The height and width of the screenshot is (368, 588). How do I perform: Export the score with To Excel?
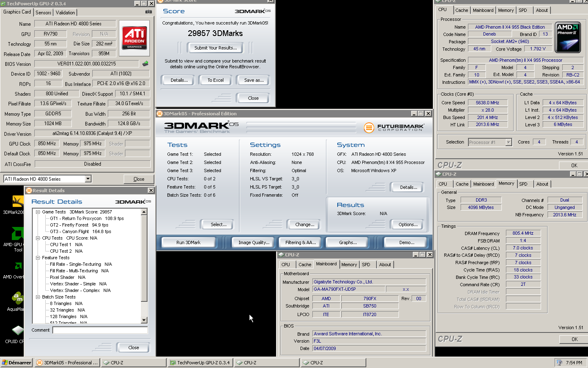pyautogui.click(x=216, y=80)
